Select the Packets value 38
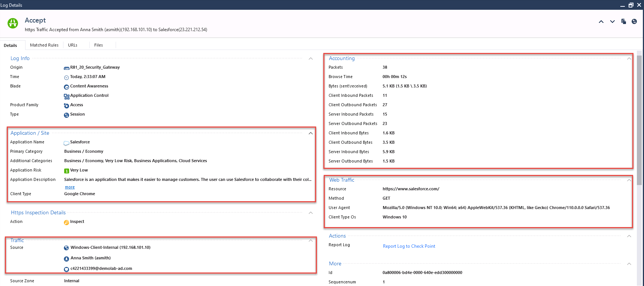 [x=385, y=67]
